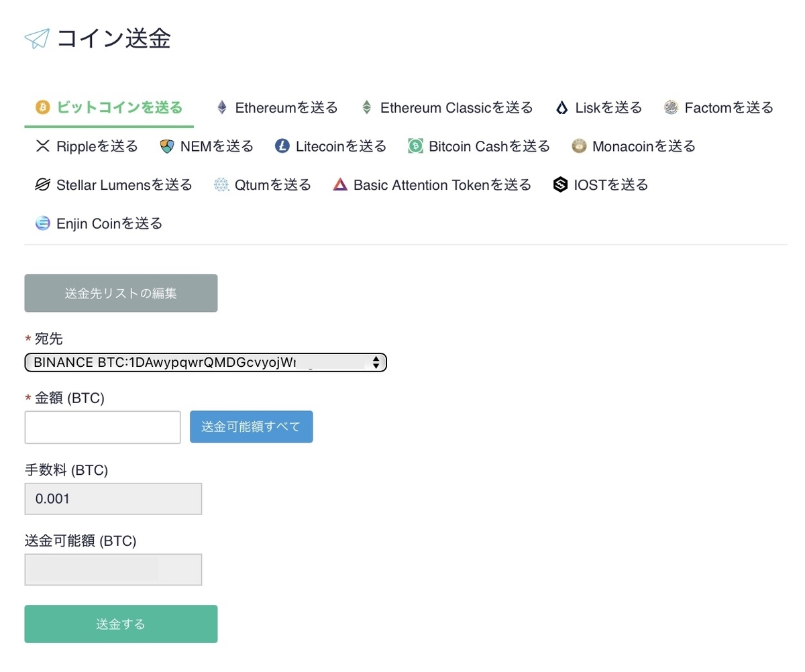Click the Stellar Lumens logo icon
Screen dimensions: 805x672
pyautogui.click(x=43, y=184)
